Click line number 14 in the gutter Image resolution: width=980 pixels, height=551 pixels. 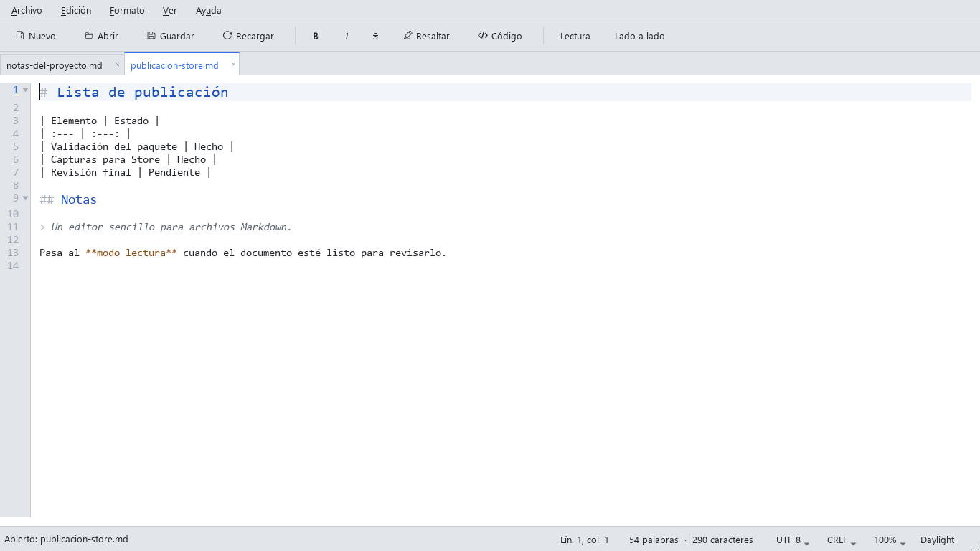13,265
